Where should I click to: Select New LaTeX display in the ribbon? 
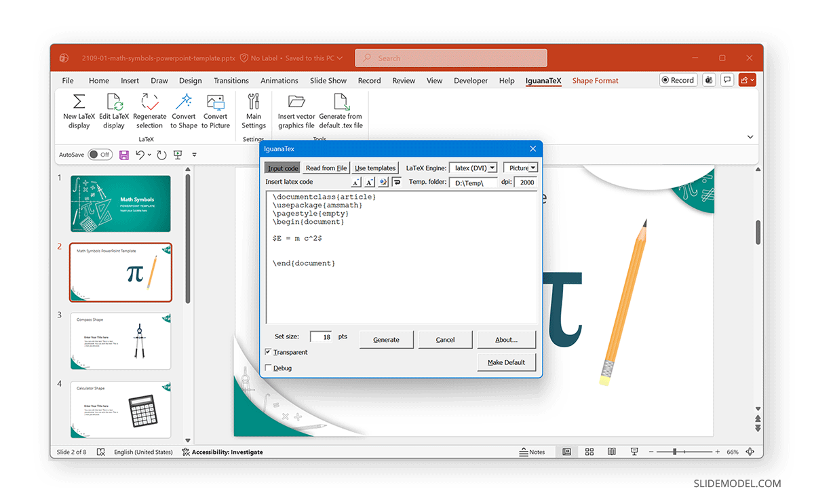[78, 112]
